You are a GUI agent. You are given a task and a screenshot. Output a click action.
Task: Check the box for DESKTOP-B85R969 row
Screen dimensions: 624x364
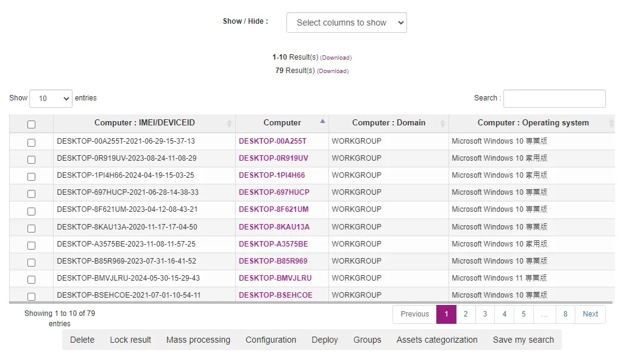tap(31, 262)
